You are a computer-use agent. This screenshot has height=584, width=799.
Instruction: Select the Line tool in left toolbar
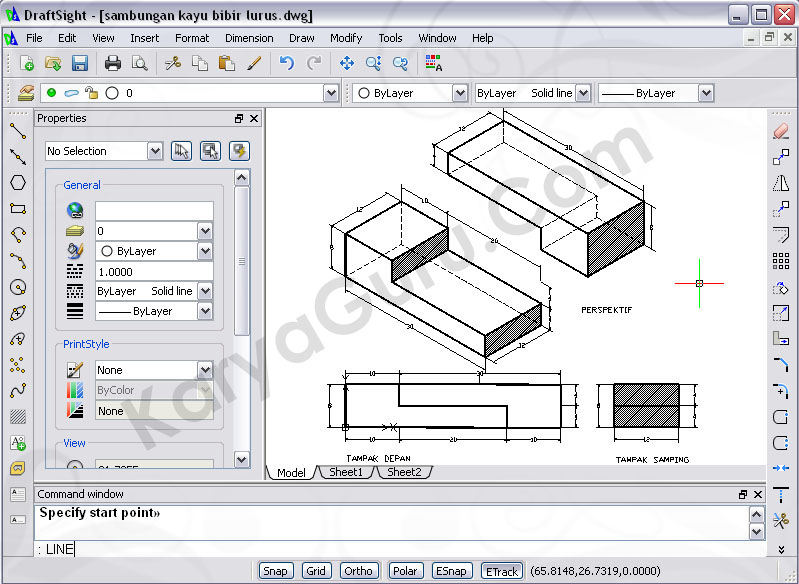tap(17, 130)
